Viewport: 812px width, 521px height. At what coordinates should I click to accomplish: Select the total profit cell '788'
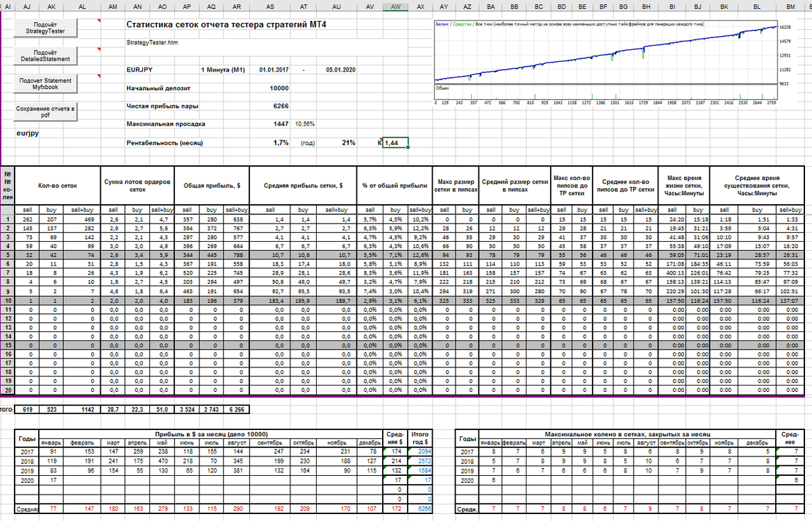(237, 256)
